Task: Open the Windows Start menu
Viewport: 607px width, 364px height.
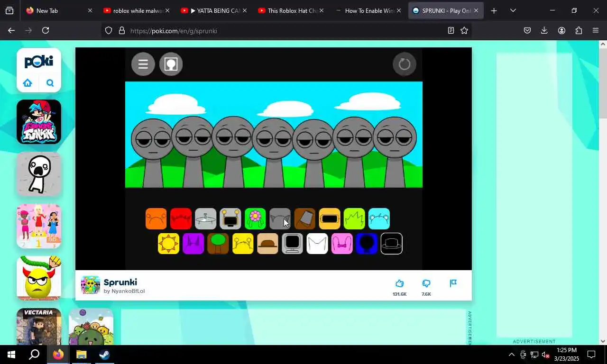Action: click(11, 355)
